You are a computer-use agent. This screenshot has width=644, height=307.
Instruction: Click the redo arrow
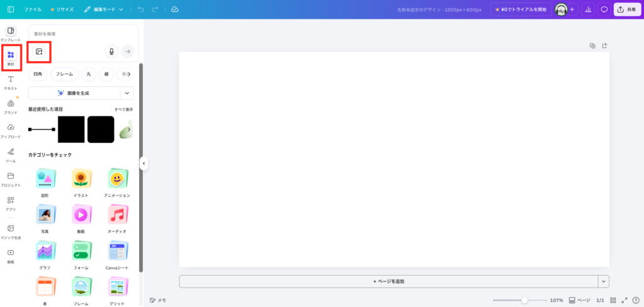coord(155,9)
